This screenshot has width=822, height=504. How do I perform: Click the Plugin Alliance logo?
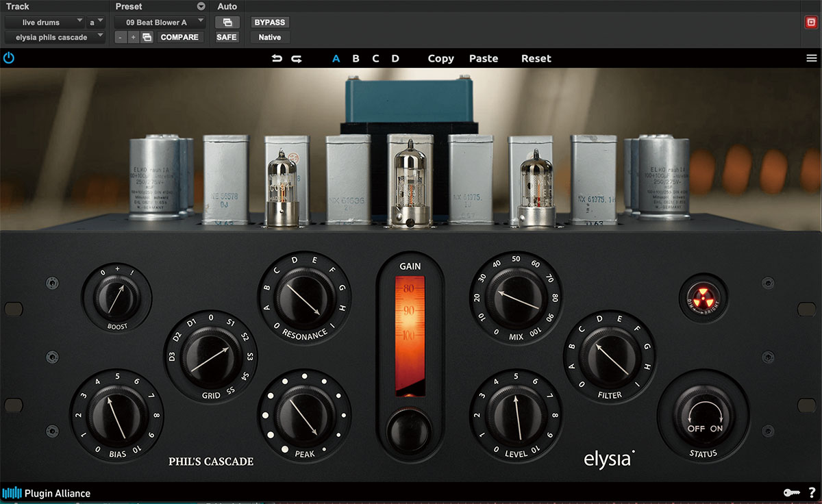point(47,493)
